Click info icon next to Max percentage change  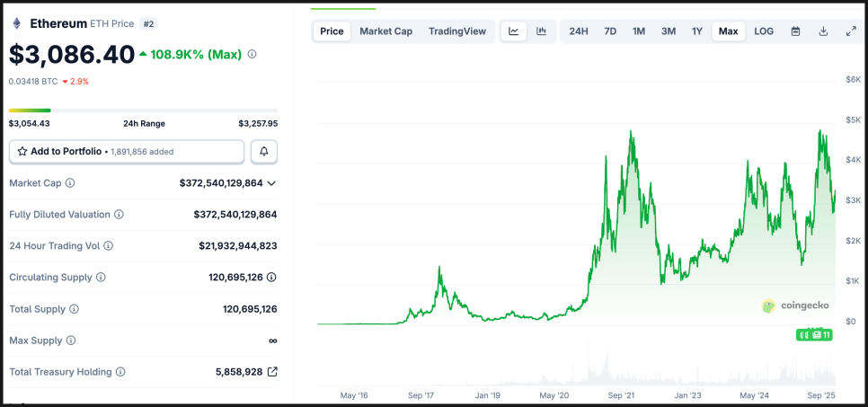pos(252,55)
